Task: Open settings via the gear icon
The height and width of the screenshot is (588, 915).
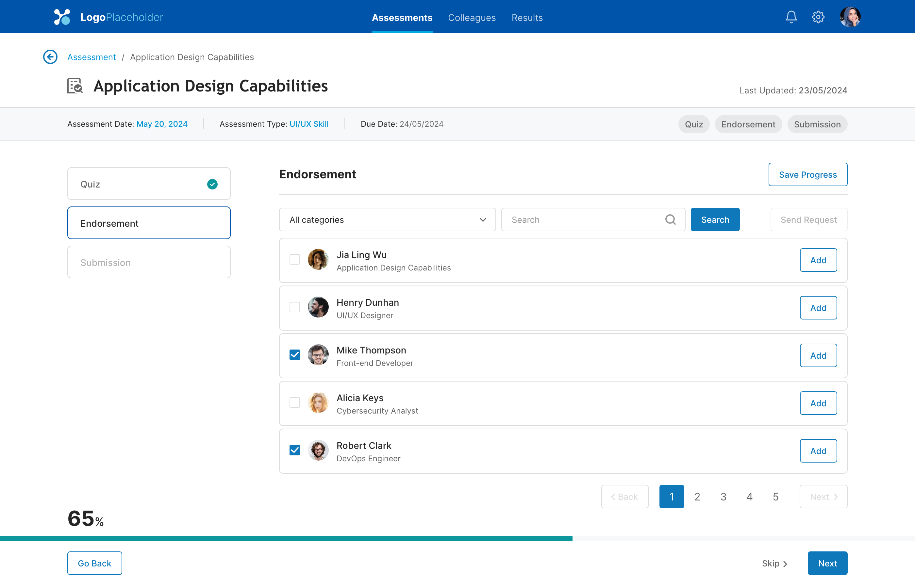Action: [818, 17]
